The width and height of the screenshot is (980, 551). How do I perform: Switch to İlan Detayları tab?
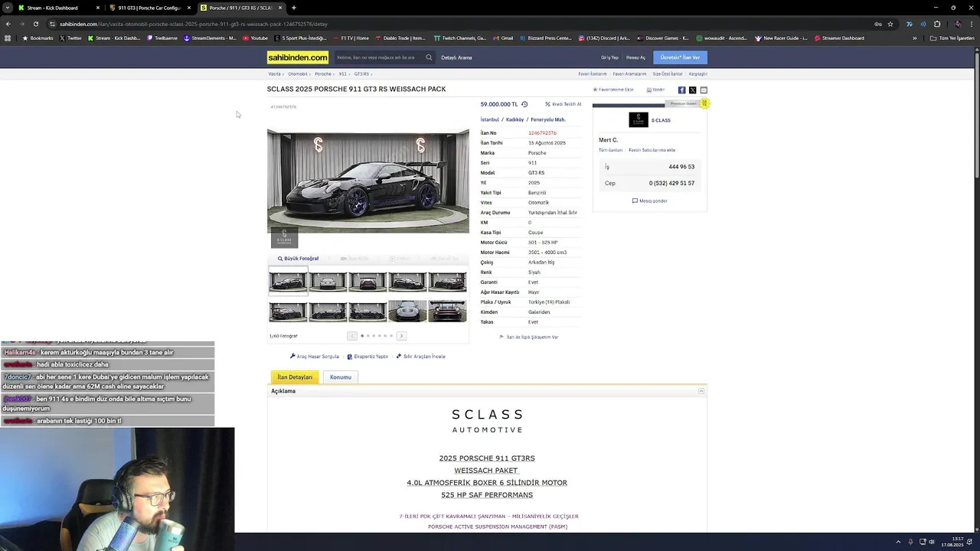(x=295, y=377)
